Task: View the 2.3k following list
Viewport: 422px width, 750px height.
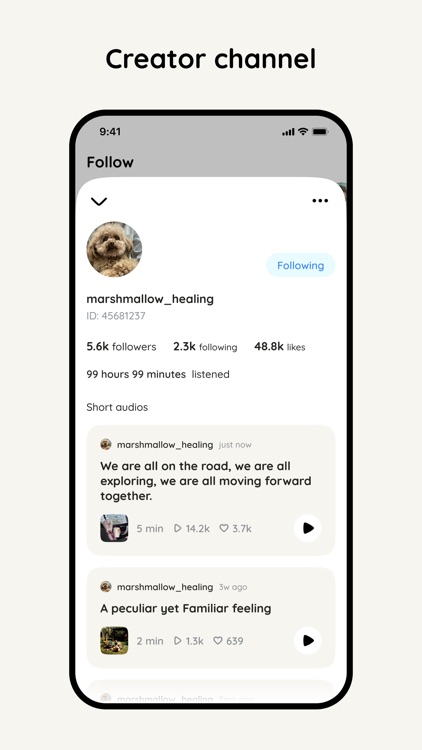Action: pos(205,347)
